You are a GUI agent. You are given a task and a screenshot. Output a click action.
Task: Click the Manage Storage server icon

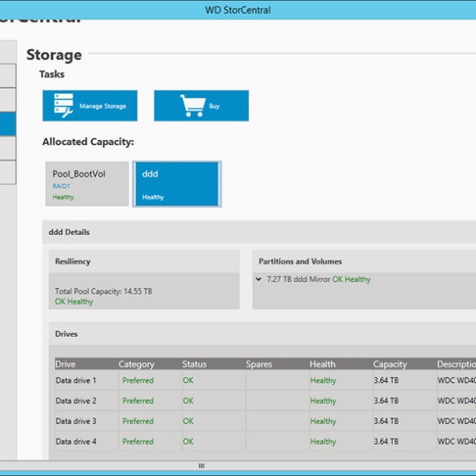63,105
